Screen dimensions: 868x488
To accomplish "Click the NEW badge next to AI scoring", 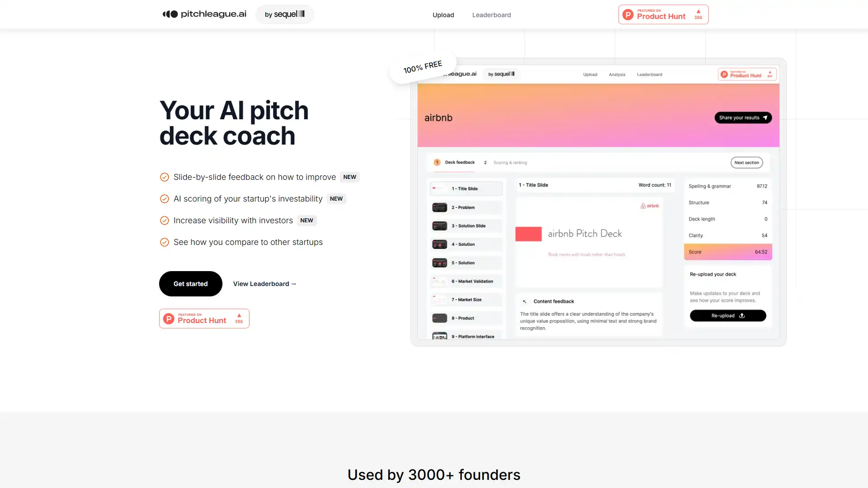I will point(335,198).
